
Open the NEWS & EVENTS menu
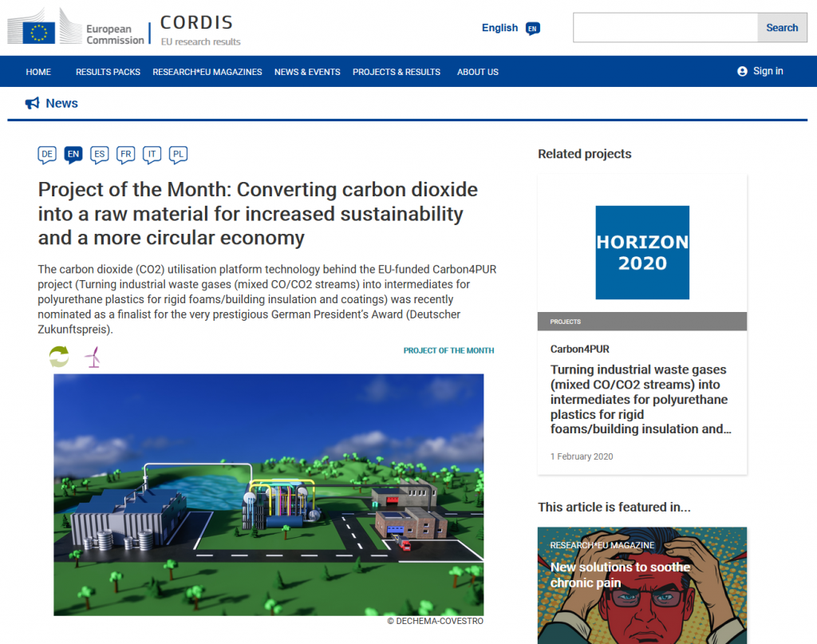tap(307, 72)
